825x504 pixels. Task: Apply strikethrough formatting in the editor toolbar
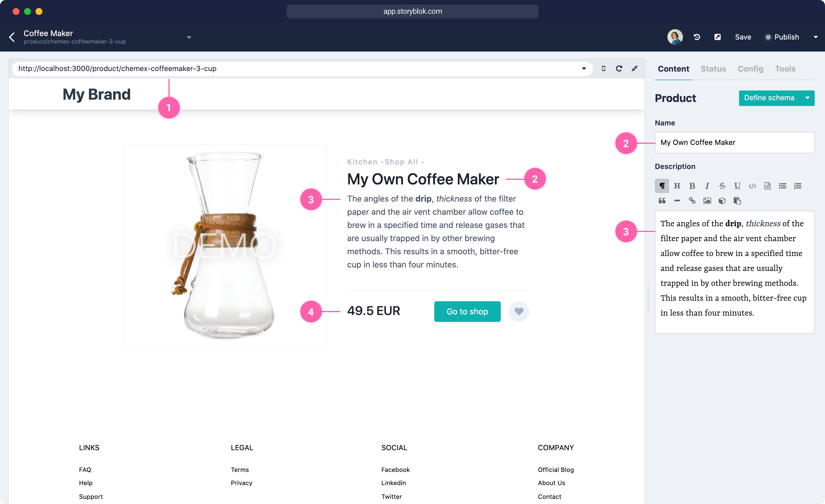722,186
